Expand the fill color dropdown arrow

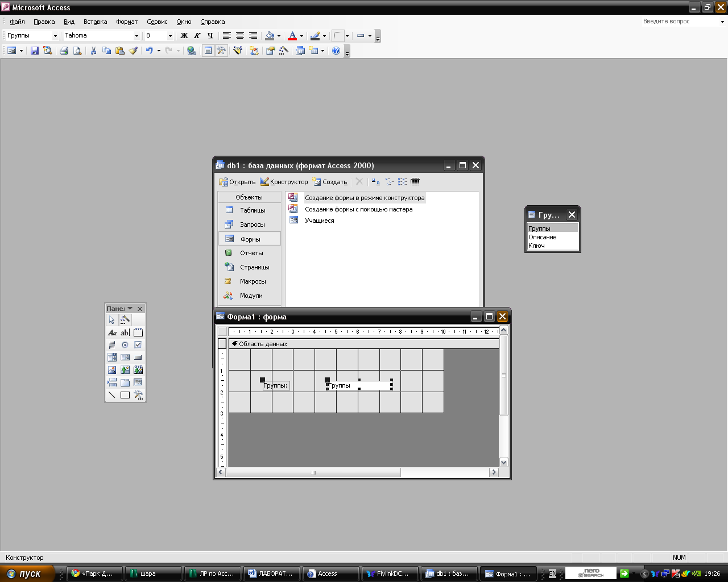pyautogui.click(x=279, y=36)
